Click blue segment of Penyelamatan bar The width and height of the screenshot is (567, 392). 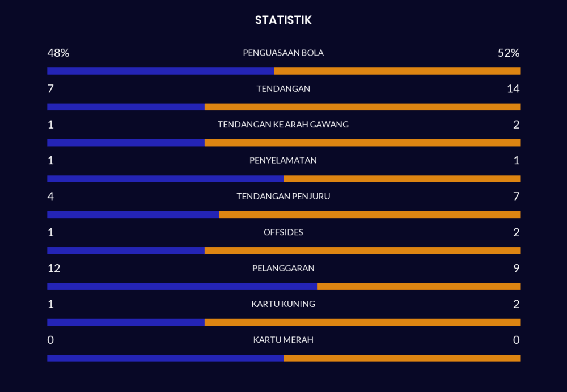(x=165, y=179)
